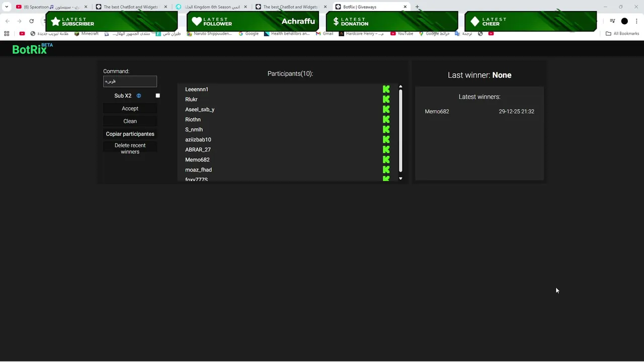The width and height of the screenshot is (644, 362).
Task: Click the Kick icon beside S_nmlh
Action: (386, 130)
